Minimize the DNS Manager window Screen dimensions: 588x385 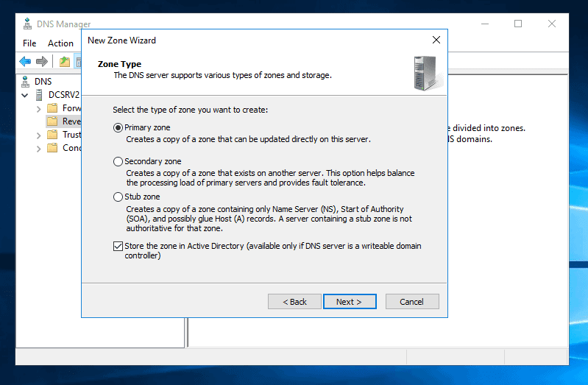tap(485, 24)
